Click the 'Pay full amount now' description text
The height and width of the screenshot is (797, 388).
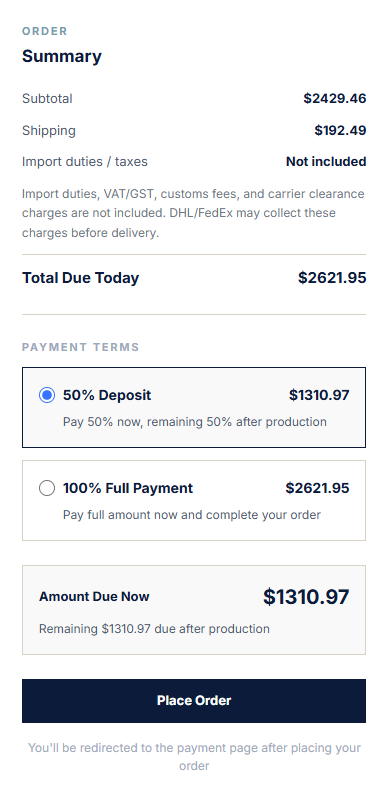[192, 514]
